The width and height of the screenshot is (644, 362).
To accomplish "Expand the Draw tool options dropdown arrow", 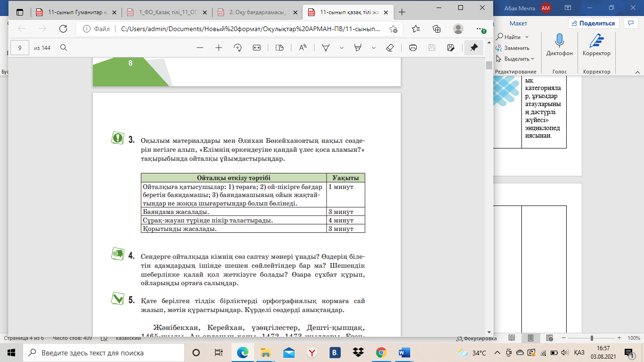I will tap(342, 48).
